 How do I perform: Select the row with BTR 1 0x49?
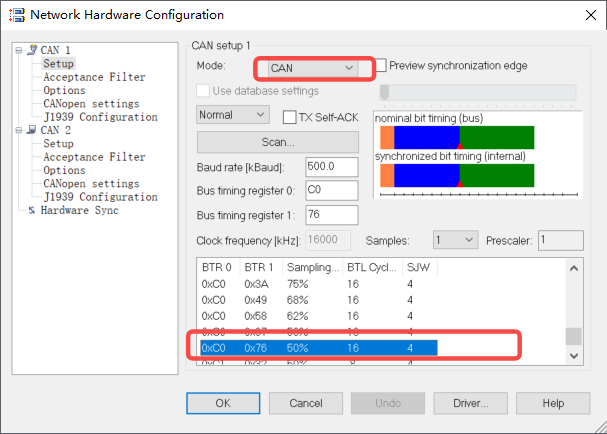pos(319,300)
